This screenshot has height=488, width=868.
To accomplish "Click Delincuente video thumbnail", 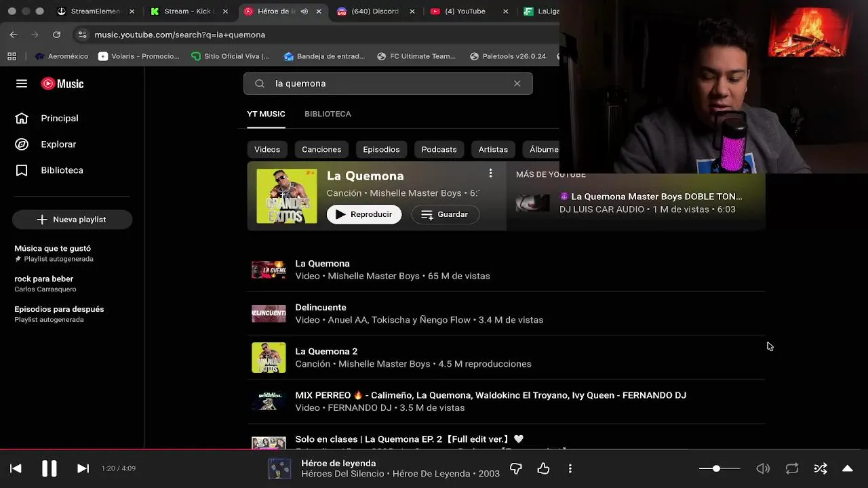I will tap(269, 313).
